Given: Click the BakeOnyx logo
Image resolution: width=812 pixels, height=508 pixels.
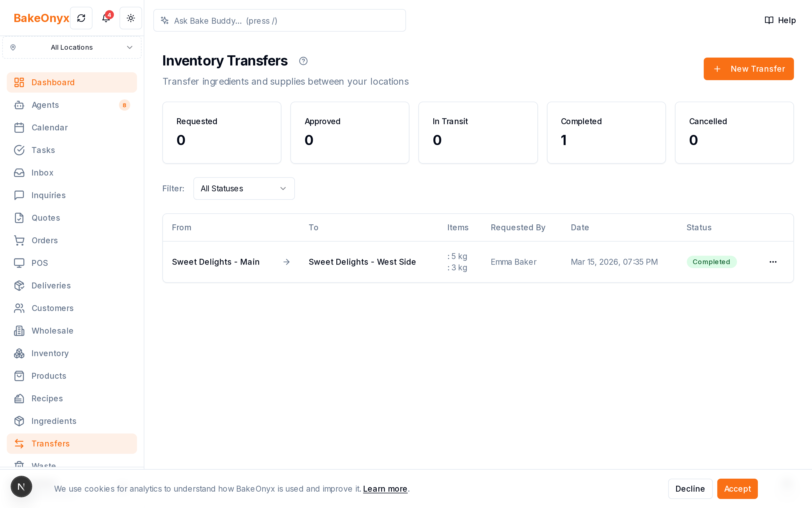Looking at the screenshot, I should click(x=41, y=18).
